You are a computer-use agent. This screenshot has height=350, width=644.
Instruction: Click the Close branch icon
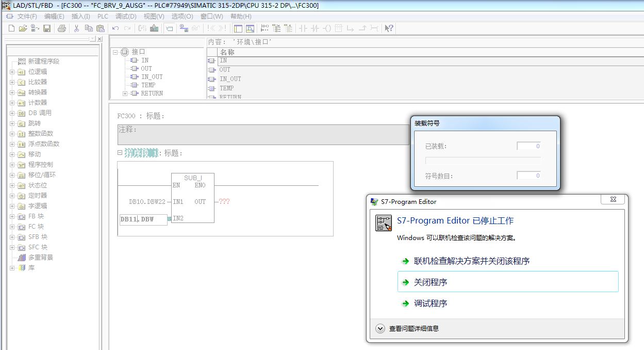click(x=362, y=28)
